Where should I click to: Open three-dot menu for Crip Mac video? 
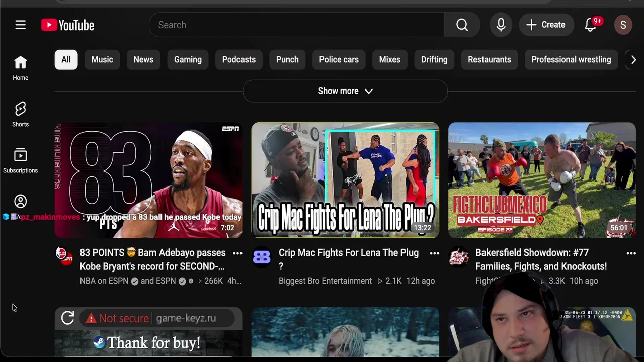pos(434,253)
